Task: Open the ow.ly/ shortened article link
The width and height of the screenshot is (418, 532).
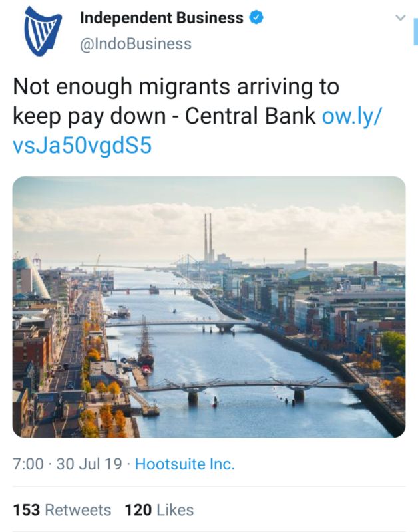Action: (352, 116)
